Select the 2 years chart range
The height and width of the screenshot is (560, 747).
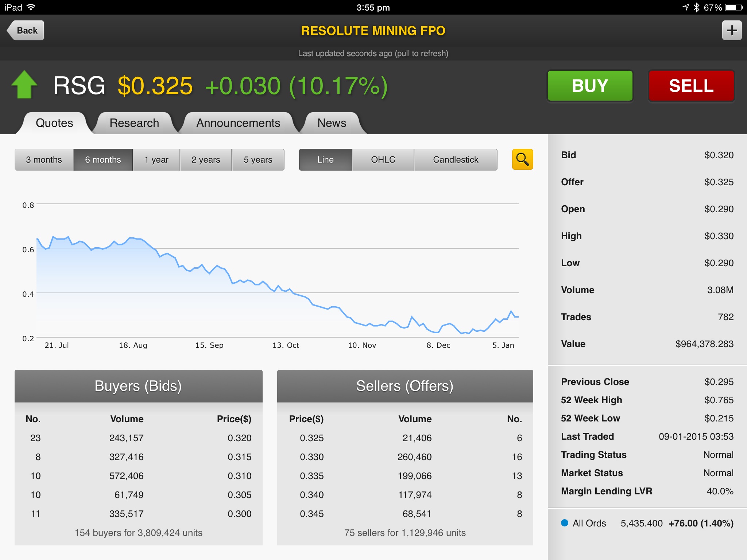click(206, 160)
